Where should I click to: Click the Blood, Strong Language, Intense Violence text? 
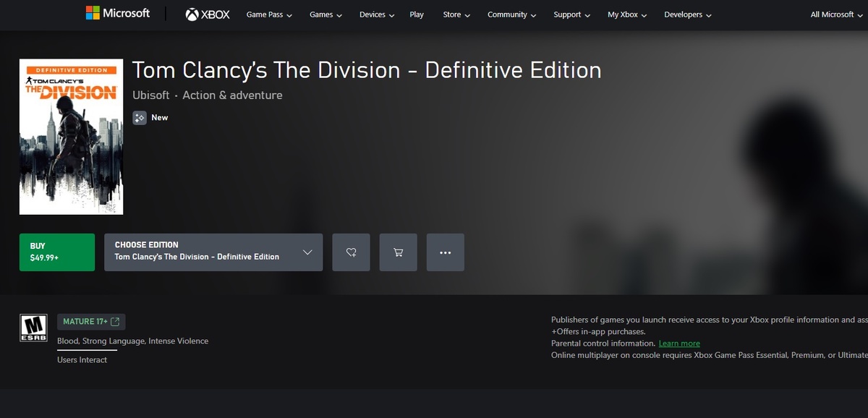(132, 341)
